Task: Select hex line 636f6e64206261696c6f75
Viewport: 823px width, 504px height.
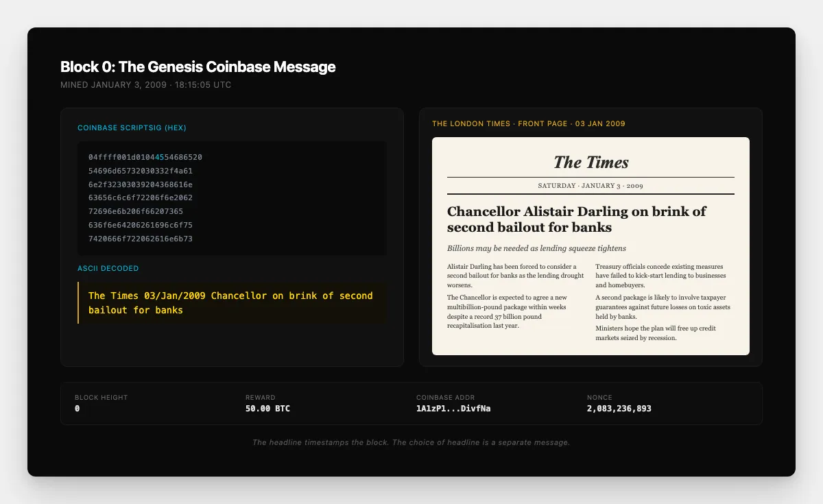Action: click(x=141, y=225)
